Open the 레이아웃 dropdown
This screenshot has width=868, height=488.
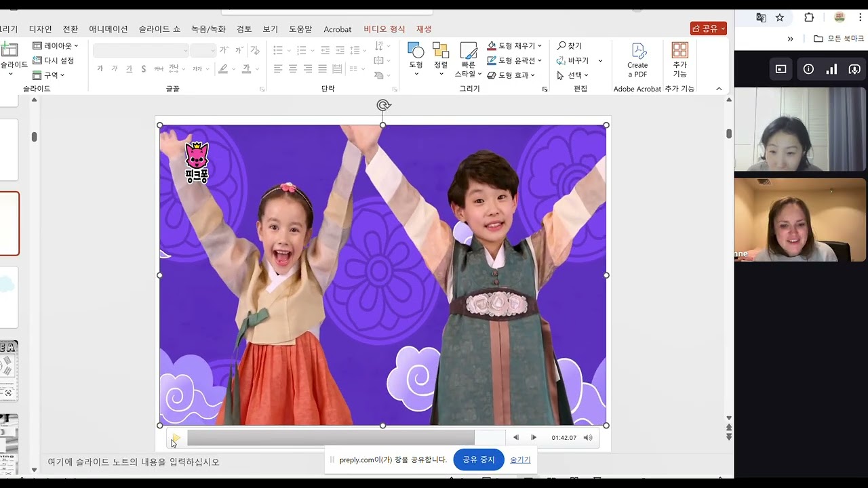click(56, 46)
